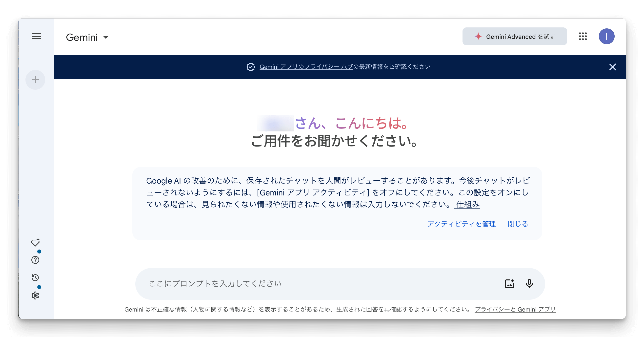Open the account profile avatar
644x337 pixels.
(x=606, y=37)
